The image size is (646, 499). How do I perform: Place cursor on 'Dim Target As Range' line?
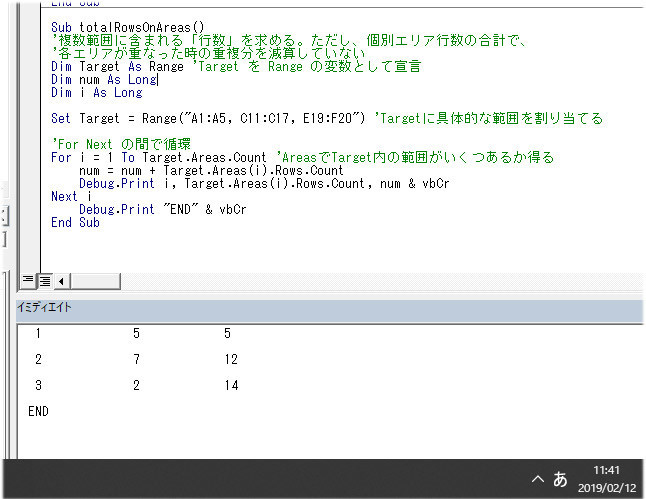[x=236, y=66]
